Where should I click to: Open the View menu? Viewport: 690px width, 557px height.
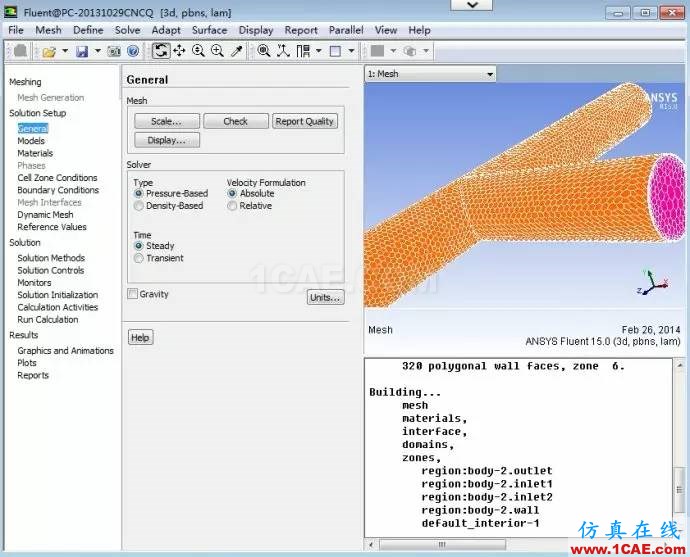[x=386, y=30]
